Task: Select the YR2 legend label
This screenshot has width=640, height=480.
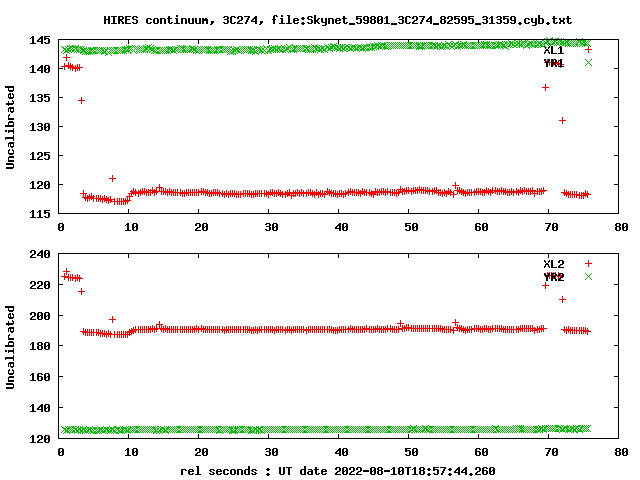Action: (x=553, y=277)
